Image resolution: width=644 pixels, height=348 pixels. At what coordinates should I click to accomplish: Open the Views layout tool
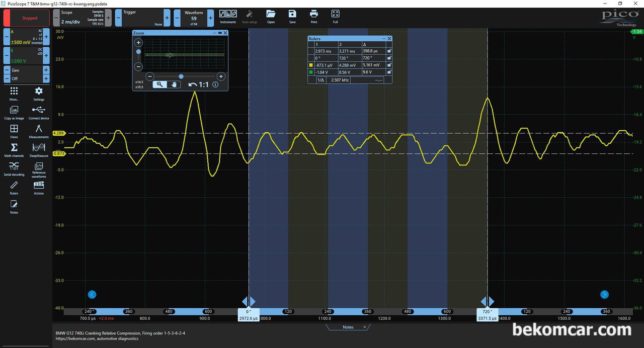tap(14, 131)
